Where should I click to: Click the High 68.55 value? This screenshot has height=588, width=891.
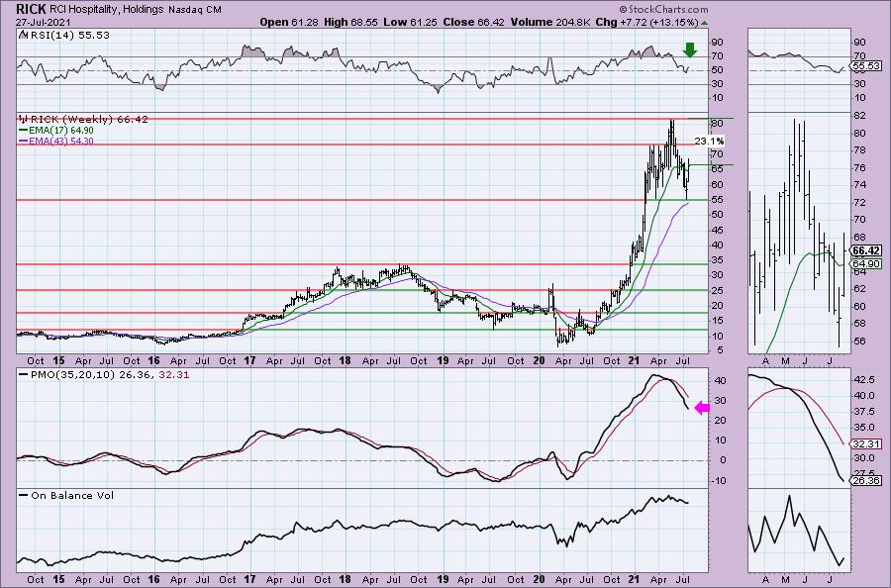[350, 22]
